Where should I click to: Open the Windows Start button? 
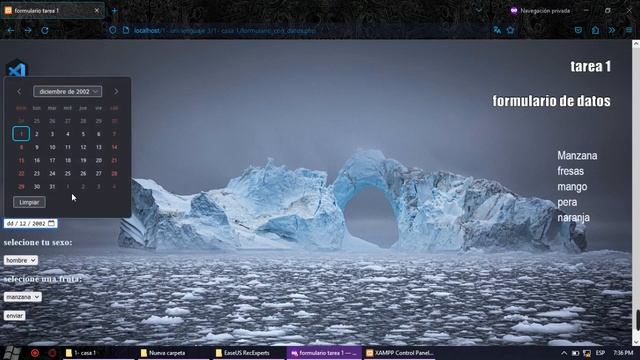click(11, 353)
